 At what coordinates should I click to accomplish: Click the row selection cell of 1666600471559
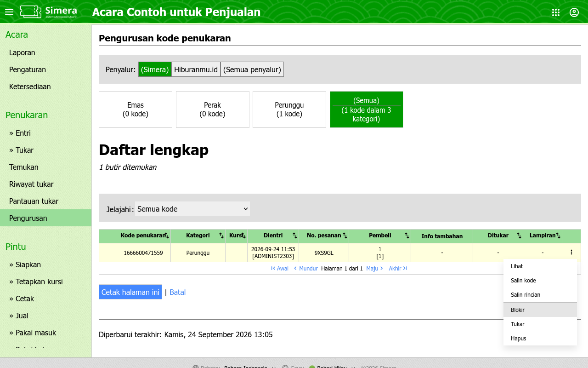(107, 253)
